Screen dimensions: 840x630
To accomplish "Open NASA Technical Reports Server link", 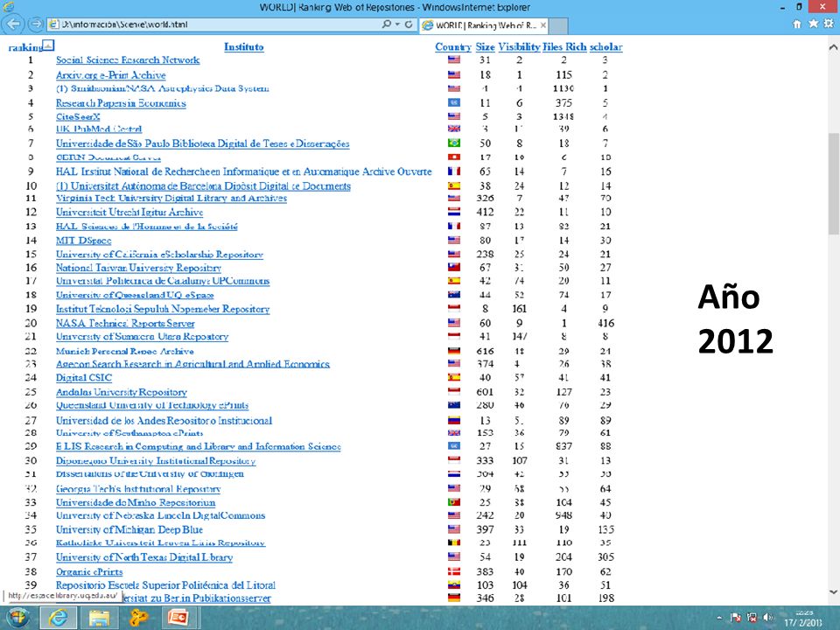I will coord(125,323).
